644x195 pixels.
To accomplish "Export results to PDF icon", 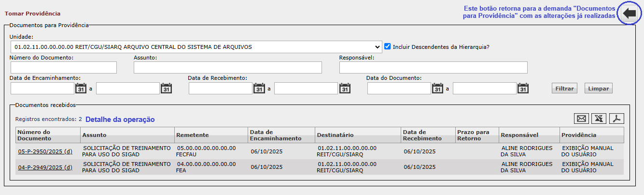I will point(617,119).
